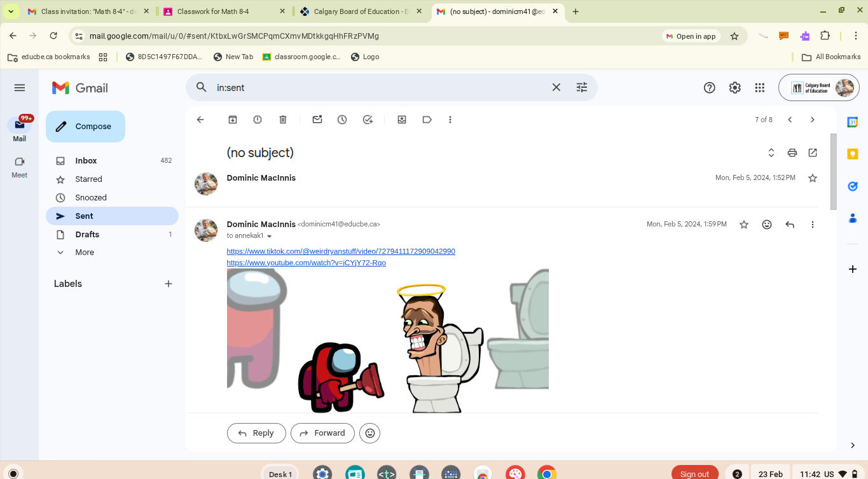The image size is (868, 479).
Task: Open Gmail Support help icon
Action: coord(710,88)
